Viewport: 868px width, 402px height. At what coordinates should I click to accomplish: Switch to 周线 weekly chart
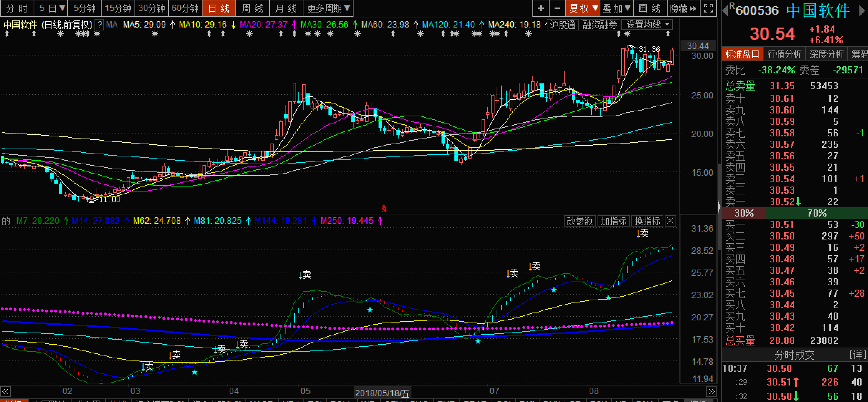[x=252, y=8]
